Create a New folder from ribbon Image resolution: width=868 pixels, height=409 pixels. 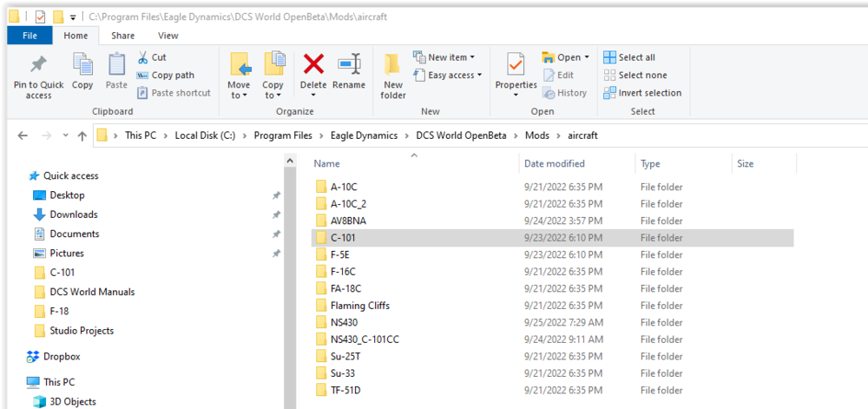[x=393, y=76]
